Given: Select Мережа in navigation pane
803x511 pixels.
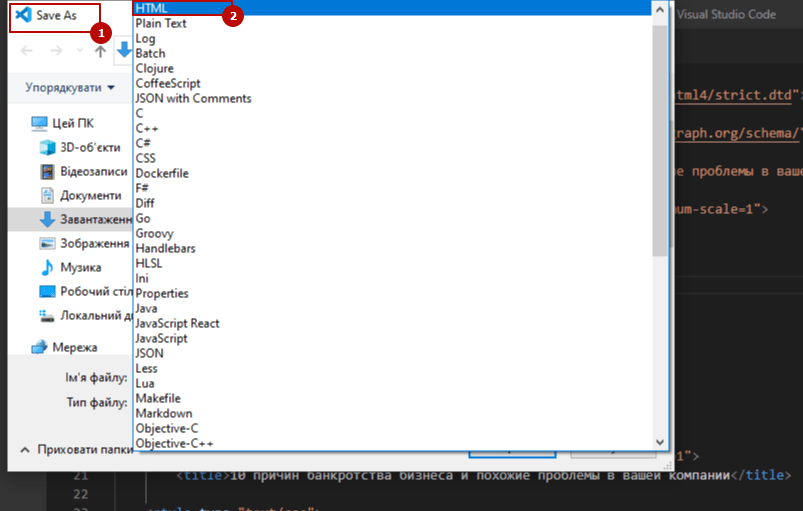Looking at the screenshot, I should point(64,347).
